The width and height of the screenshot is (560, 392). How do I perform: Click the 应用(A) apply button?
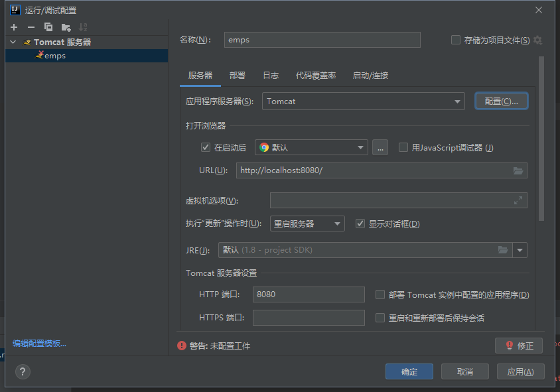point(521,371)
